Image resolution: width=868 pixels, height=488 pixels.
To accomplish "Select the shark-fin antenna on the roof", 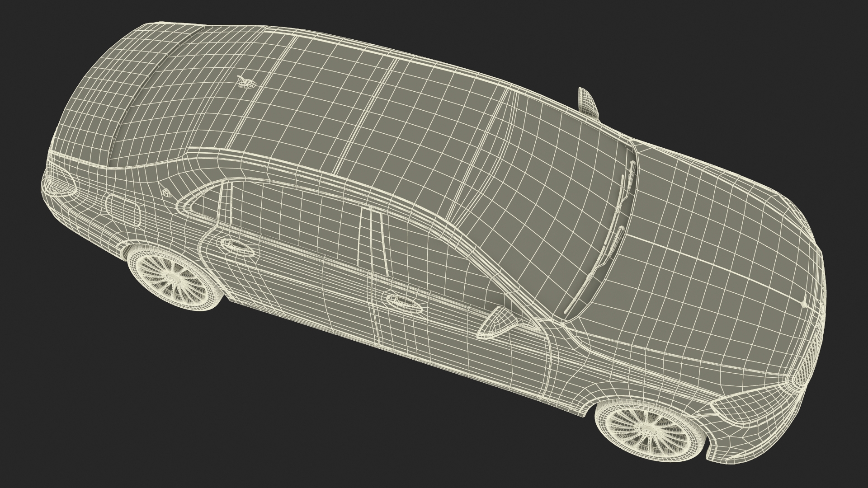I will (247, 83).
